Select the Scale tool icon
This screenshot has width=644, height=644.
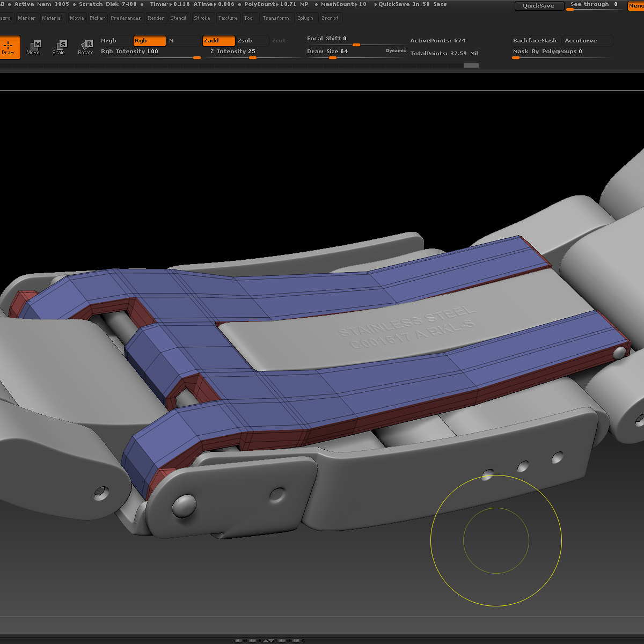59,47
